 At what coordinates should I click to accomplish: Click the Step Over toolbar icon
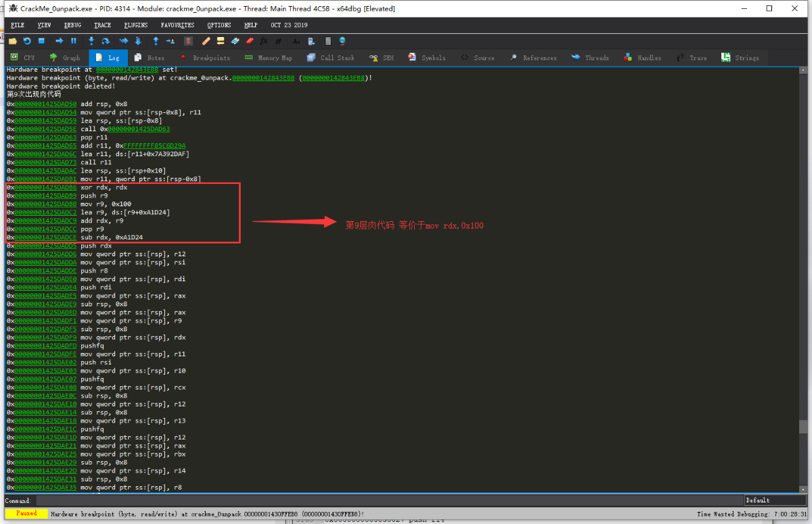click(x=106, y=41)
